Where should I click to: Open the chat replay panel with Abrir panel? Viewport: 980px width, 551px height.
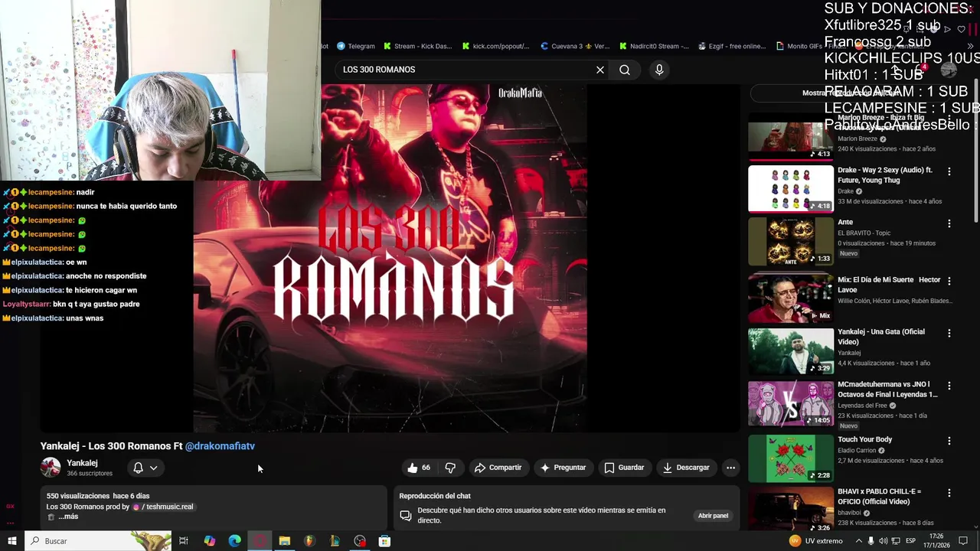[713, 516]
